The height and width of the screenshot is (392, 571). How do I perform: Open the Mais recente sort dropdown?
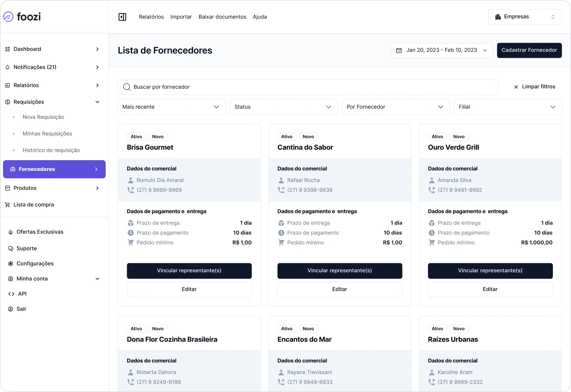click(x=171, y=107)
